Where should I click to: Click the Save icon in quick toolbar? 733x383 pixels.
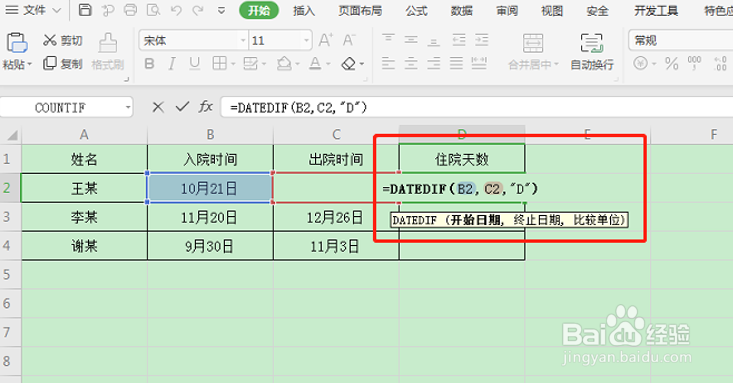click(85, 10)
